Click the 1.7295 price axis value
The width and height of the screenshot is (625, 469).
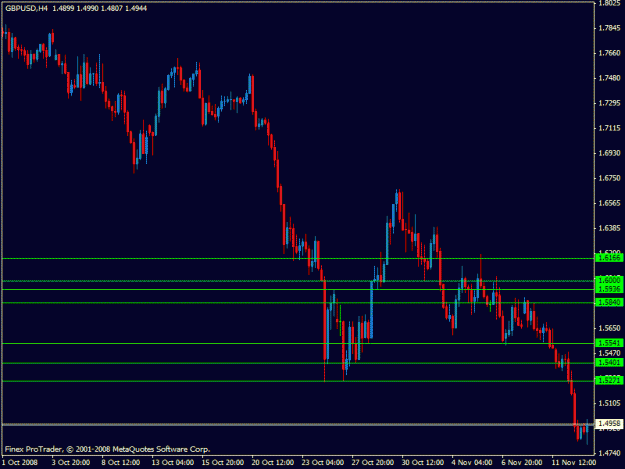pos(610,103)
